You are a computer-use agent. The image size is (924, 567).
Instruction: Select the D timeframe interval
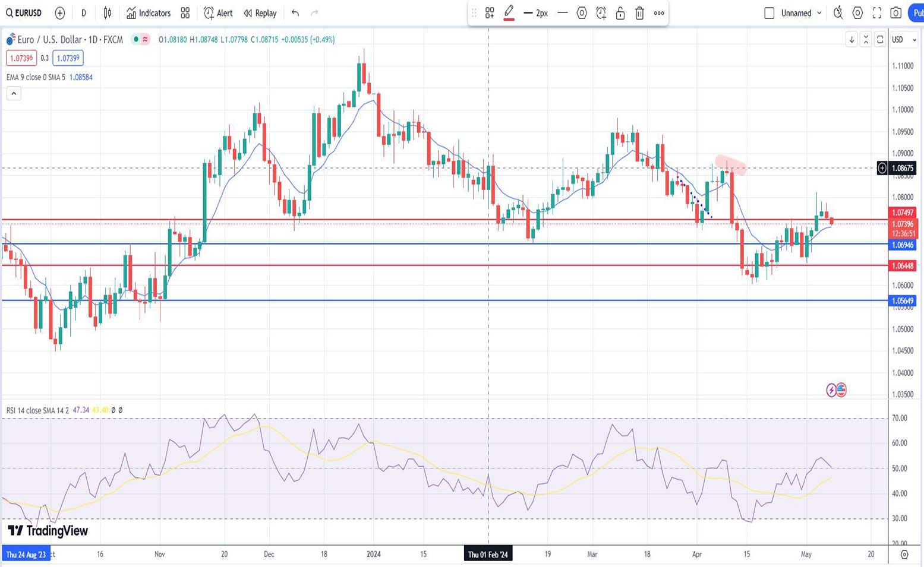tap(84, 13)
